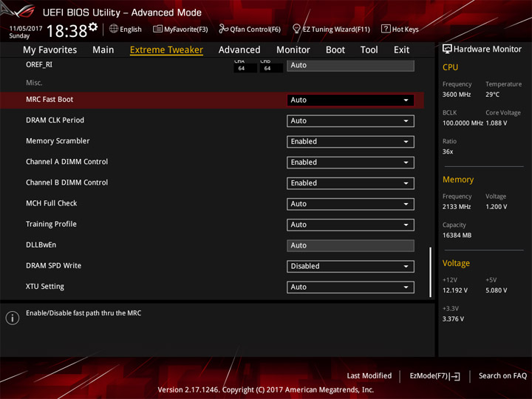Click the ROG logo in header
The image size is (532, 399).
[x=18, y=10]
